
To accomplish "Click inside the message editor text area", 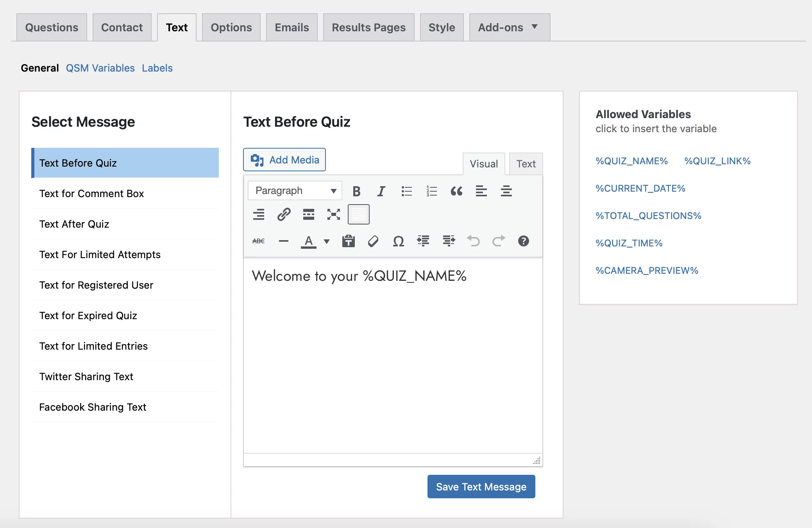I will [393, 356].
